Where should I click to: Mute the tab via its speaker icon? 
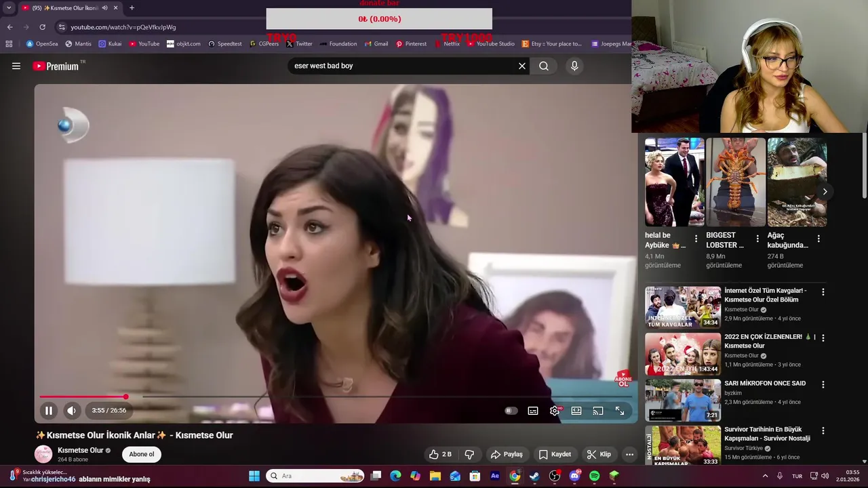pos(104,8)
